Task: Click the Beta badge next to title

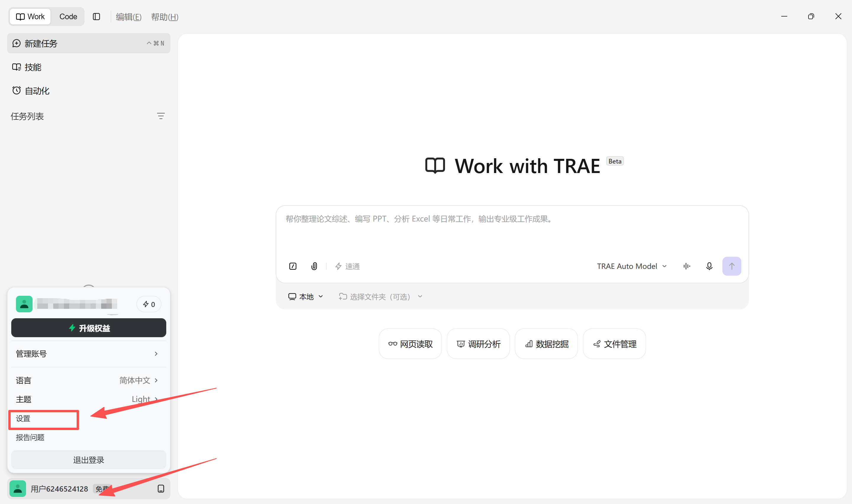Action: click(615, 161)
